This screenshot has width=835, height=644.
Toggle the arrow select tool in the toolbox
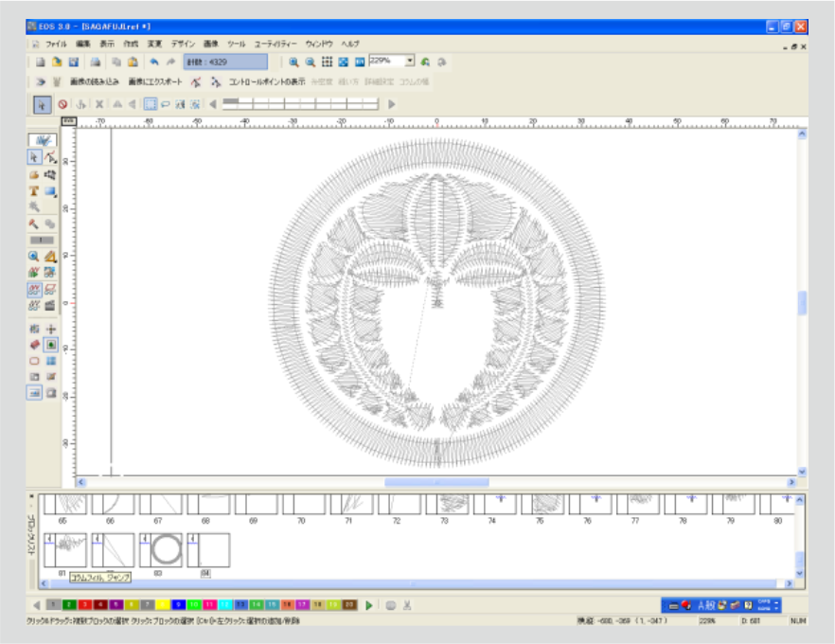(34, 157)
